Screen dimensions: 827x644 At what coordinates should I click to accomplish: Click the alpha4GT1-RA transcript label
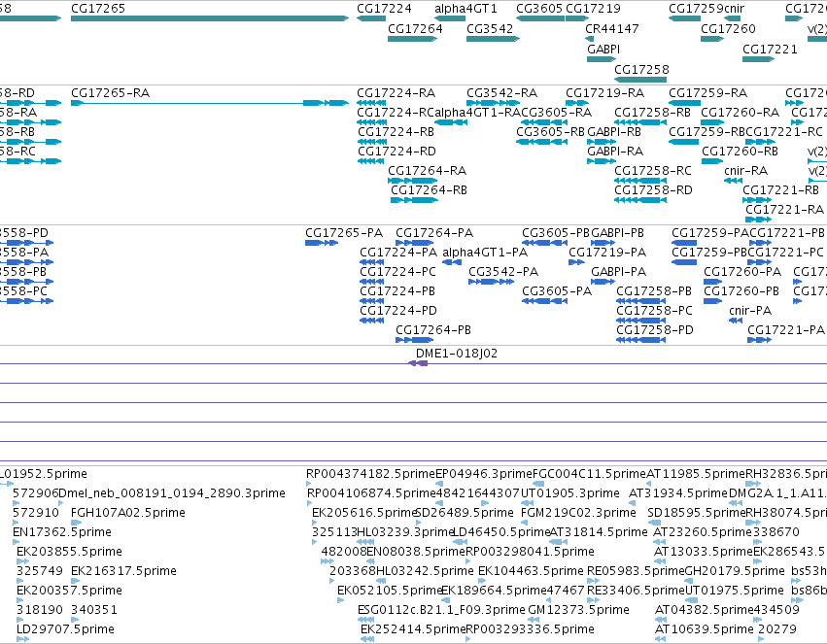tap(477, 113)
